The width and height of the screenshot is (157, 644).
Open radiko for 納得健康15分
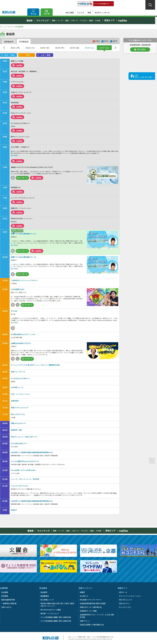17,192
